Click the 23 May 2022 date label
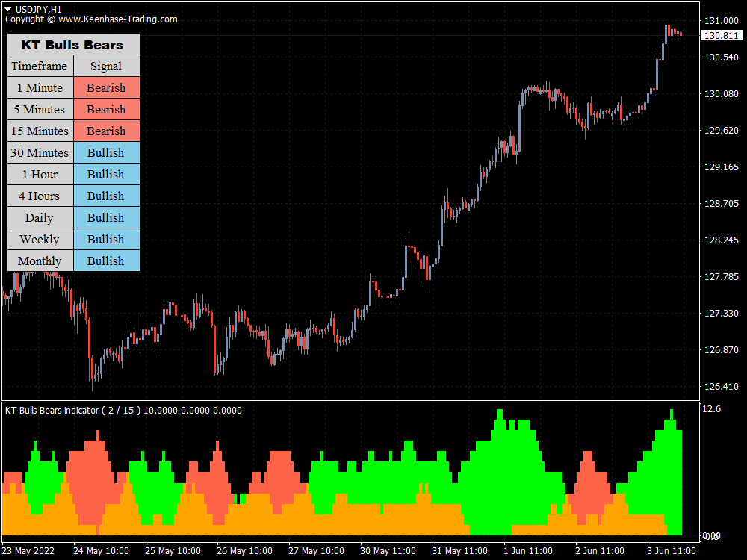This screenshot has width=747, height=560. point(28,551)
